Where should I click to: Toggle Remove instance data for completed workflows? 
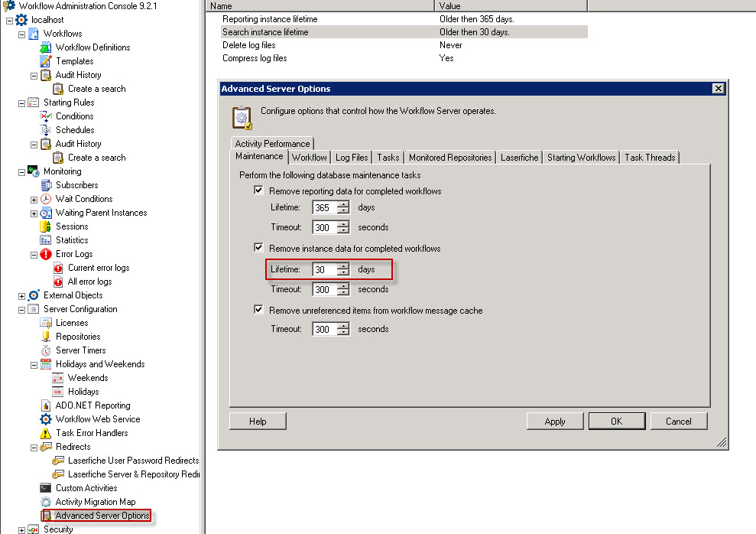click(258, 249)
